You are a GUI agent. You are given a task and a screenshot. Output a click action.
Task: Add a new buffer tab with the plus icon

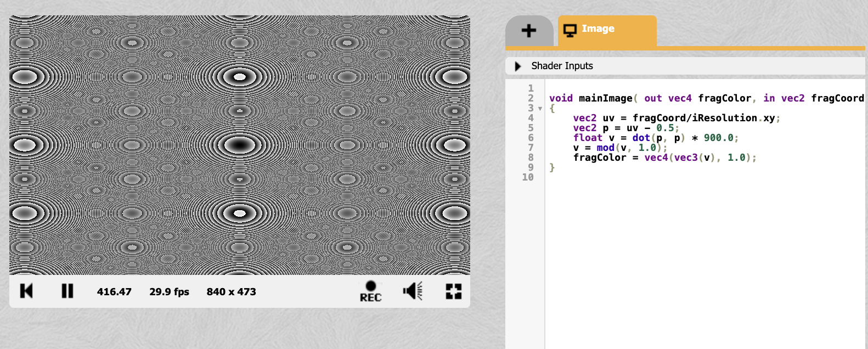[x=529, y=31]
